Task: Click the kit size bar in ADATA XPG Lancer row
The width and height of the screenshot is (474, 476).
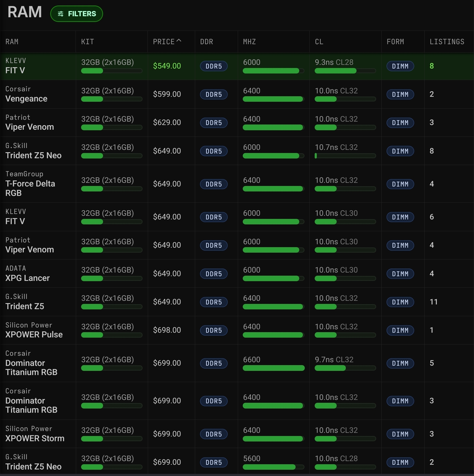Action: pos(112,279)
